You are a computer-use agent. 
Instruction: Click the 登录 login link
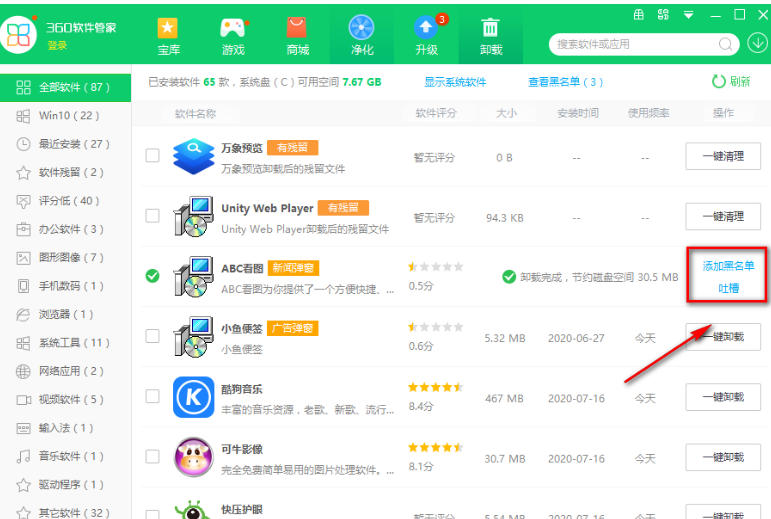pos(57,46)
